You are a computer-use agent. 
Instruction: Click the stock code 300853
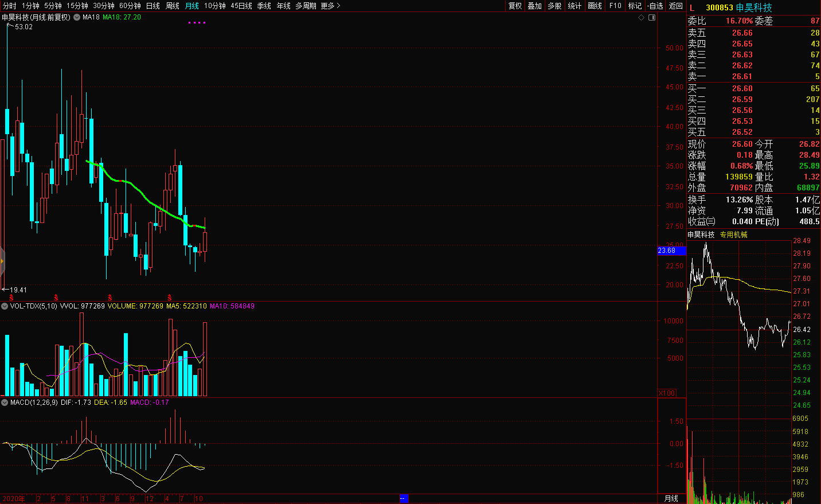720,7
